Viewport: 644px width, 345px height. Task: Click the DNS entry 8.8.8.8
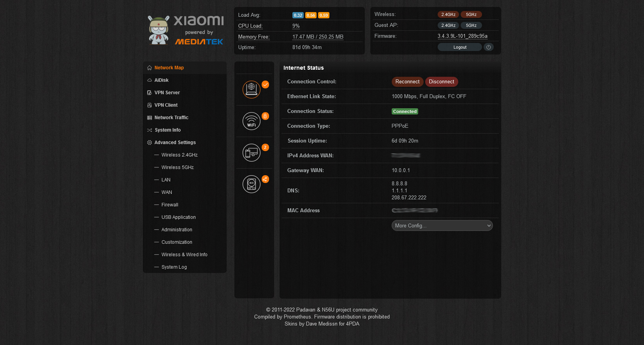pyautogui.click(x=399, y=184)
